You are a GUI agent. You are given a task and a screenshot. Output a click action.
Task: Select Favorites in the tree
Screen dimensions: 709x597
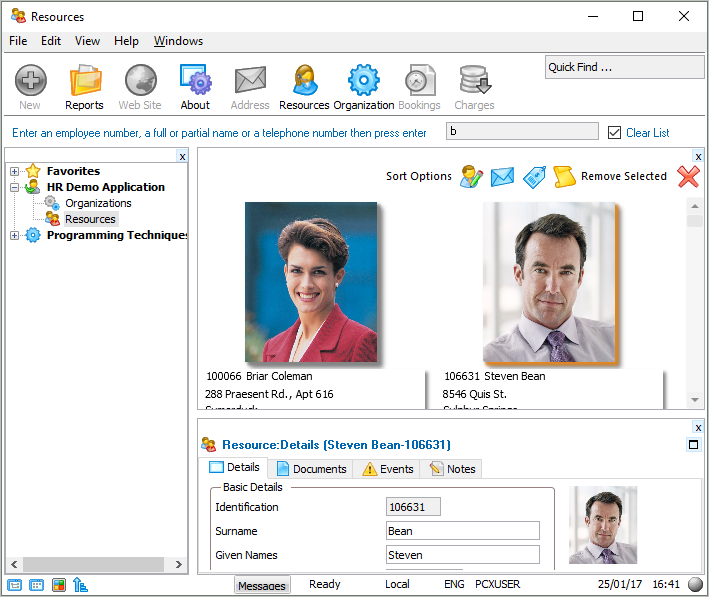click(73, 171)
